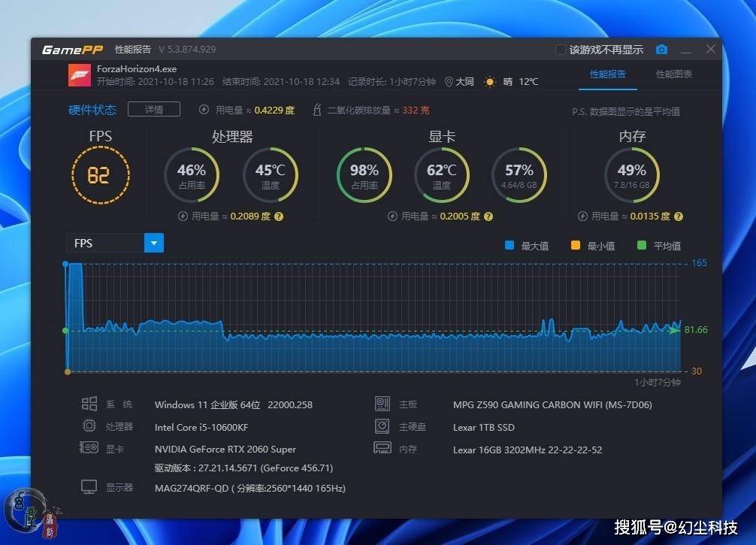The height and width of the screenshot is (545, 756).
Task: Click the CPU 46% usage gauge
Action: (x=192, y=175)
